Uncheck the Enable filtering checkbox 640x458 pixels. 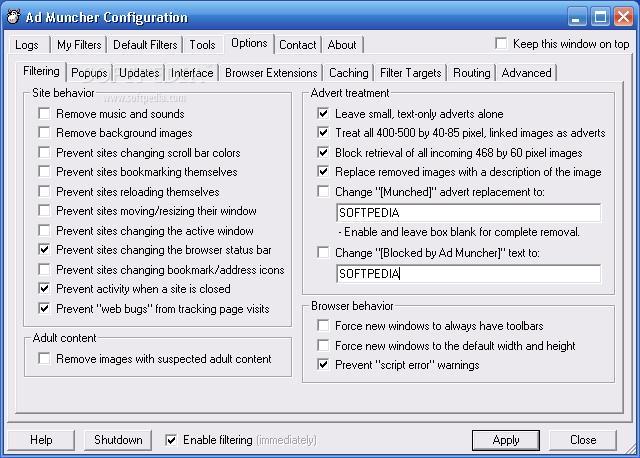171,440
